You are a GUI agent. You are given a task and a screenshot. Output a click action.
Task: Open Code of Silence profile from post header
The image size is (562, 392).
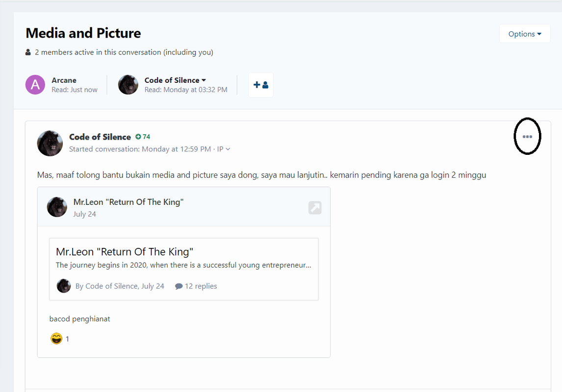pyautogui.click(x=100, y=137)
